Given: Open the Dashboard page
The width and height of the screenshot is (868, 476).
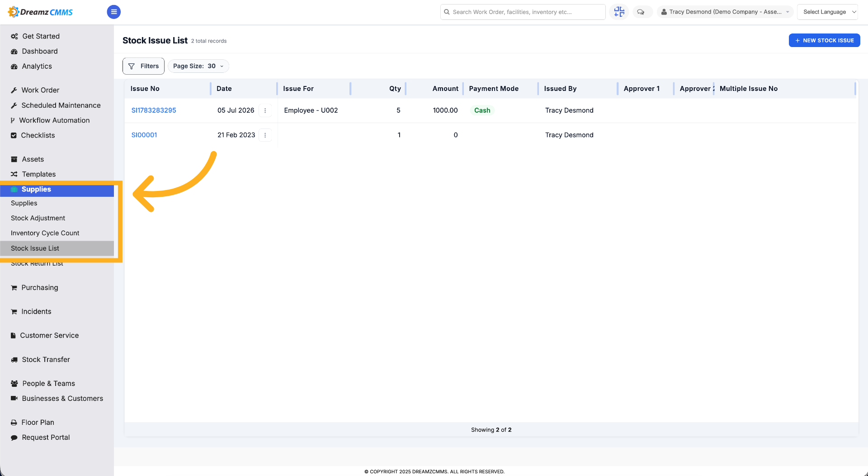Looking at the screenshot, I should pyautogui.click(x=40, y=51).
